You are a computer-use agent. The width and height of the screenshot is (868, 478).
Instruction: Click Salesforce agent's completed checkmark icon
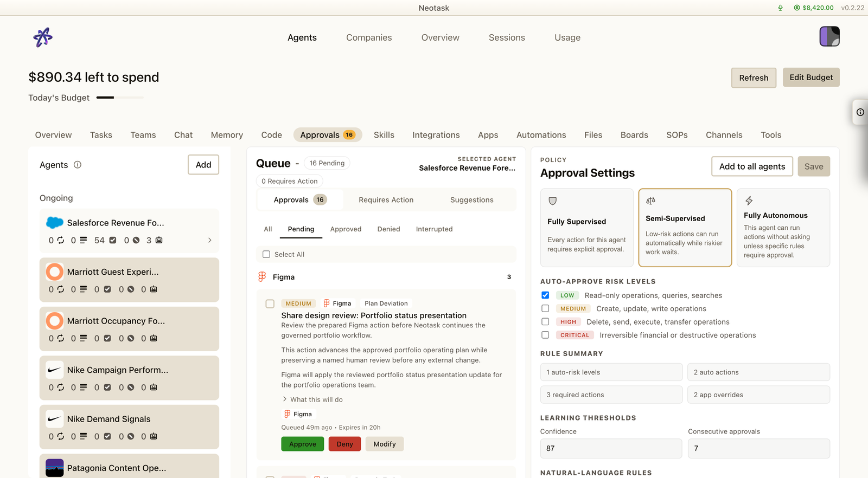[x=113, y=240]
